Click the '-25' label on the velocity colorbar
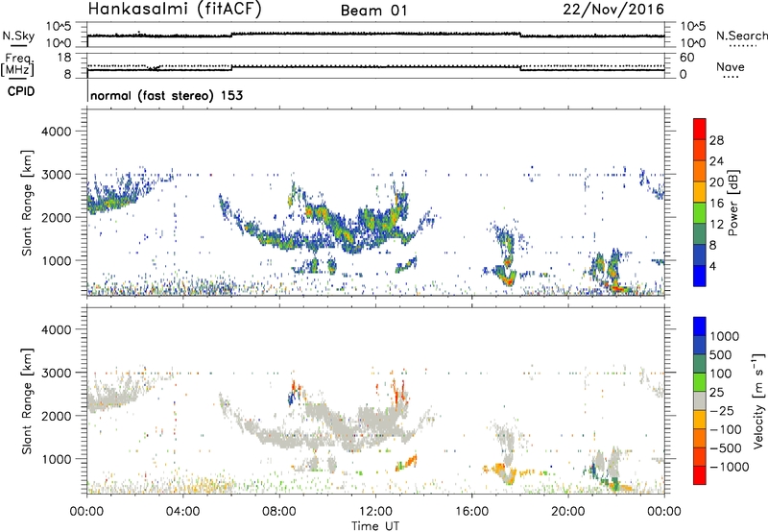768x532 pixels. click(722, 411)
